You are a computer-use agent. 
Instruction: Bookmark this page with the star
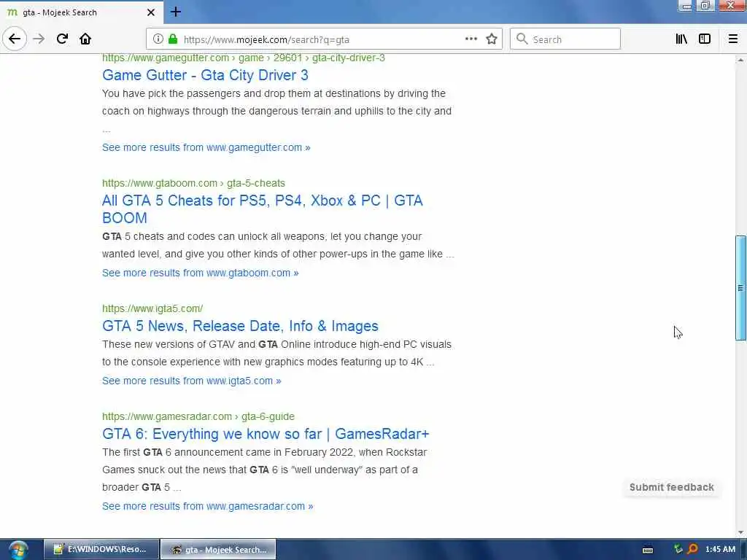492,39
